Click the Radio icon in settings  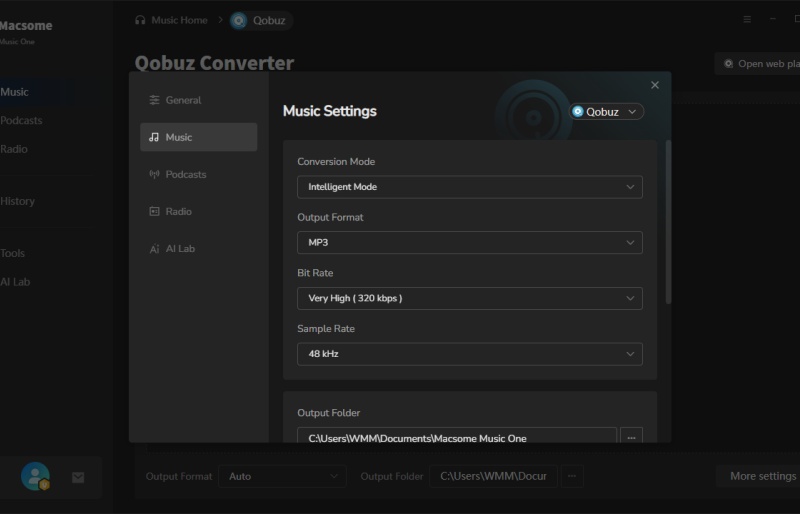pos(154,211)
